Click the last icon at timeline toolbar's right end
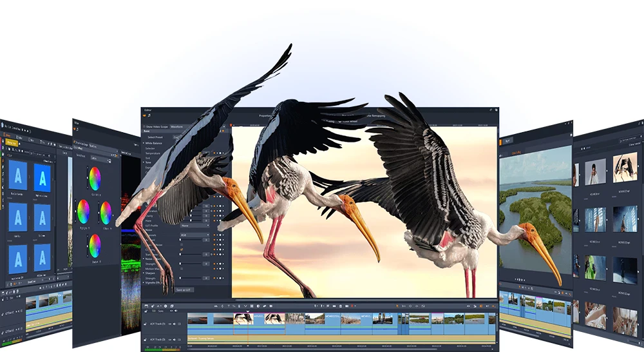This screenshot has width=644, height=352. (x=493, y=306)
